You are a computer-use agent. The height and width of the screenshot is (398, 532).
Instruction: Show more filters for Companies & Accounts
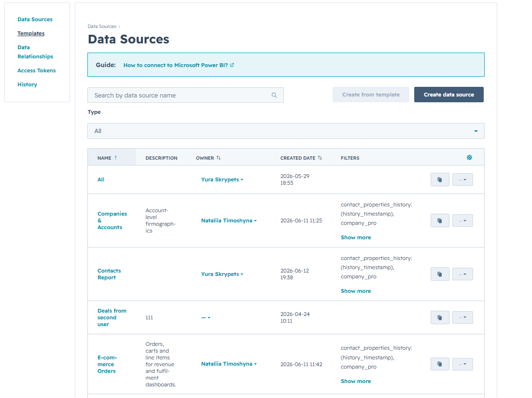point(356,238)
